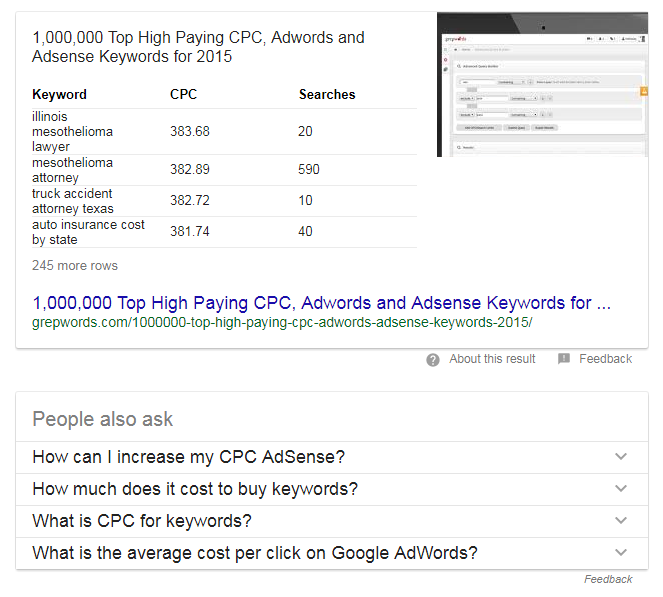The height and width of the screenshot is (597, 663).
Task: Expand chevron for What is CPC for keywords
Action: point(621,521)
